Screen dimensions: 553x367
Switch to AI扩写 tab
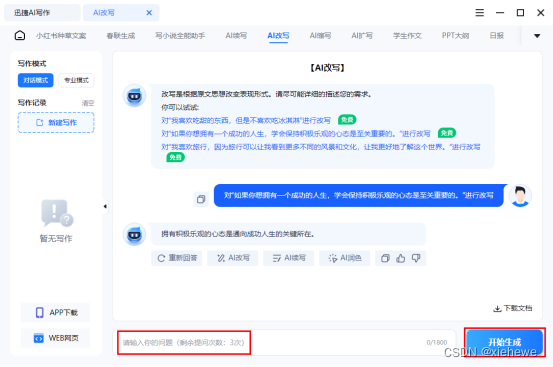pyautogui.click(x=362, y=36)
